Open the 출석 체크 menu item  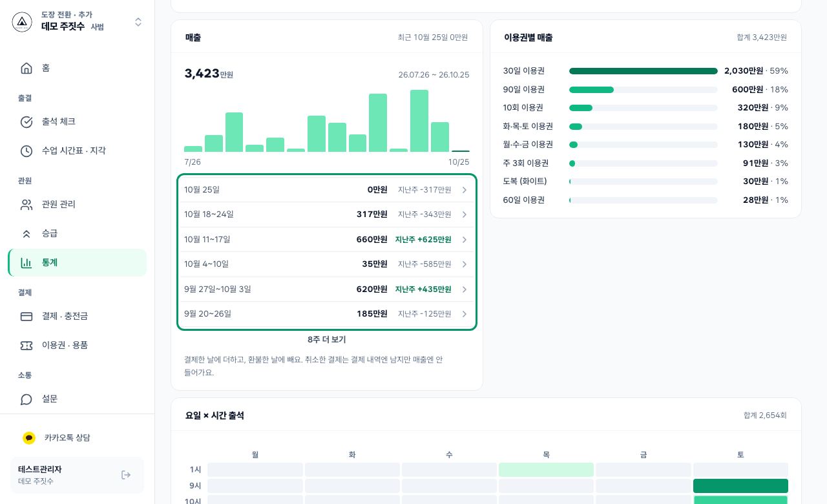click(x=78, y=121)
